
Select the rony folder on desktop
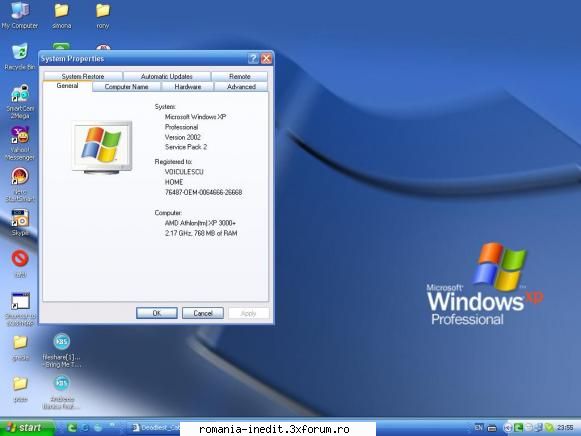coord(103,15)
